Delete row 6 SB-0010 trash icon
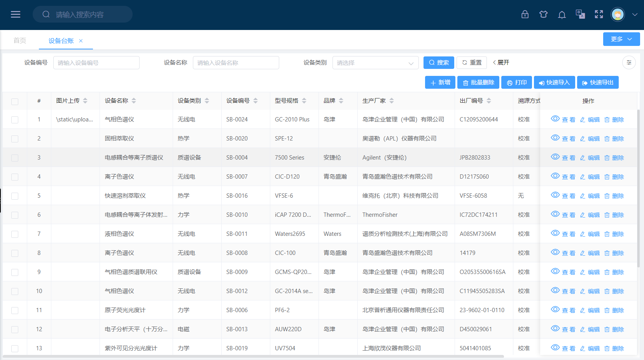This screenshot has width=644, height=360. (x=607, y=215)
